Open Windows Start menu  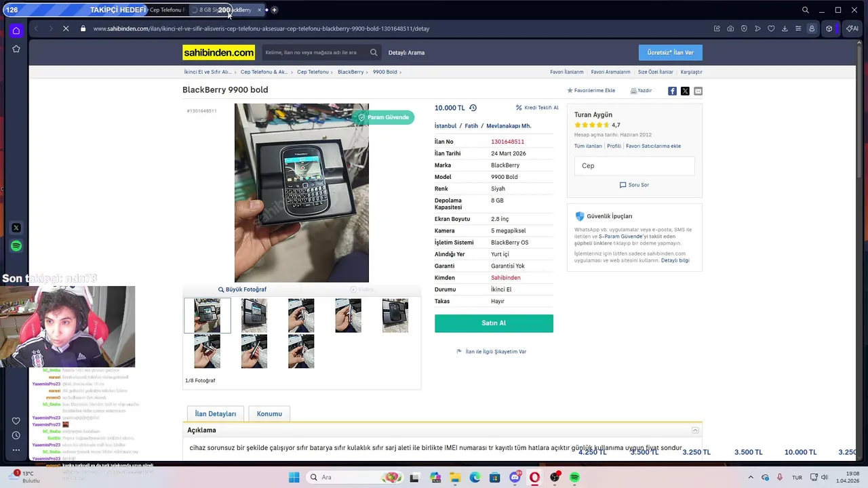tap(294, 477)
